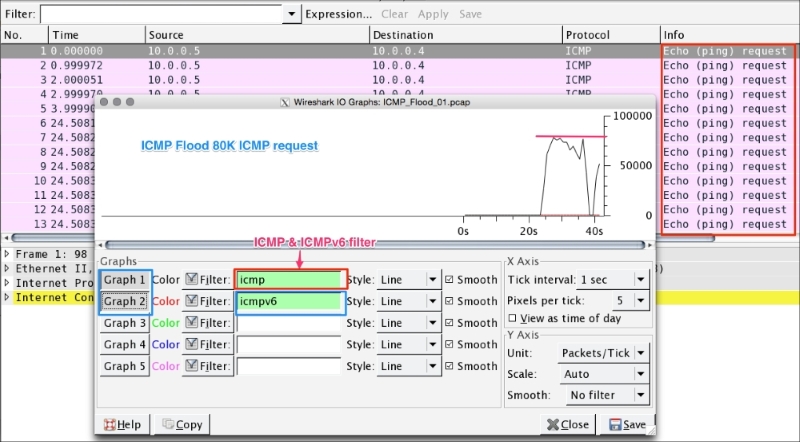The image size is (800, 442).
Task: Click Save in main filter bar
Action: tap(470, 14)
